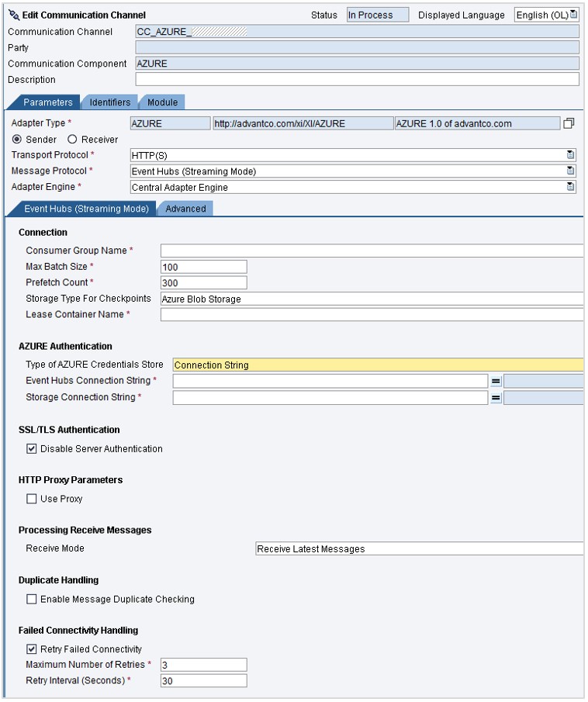Click the Edit Communication Channel pencil icon

14,16
